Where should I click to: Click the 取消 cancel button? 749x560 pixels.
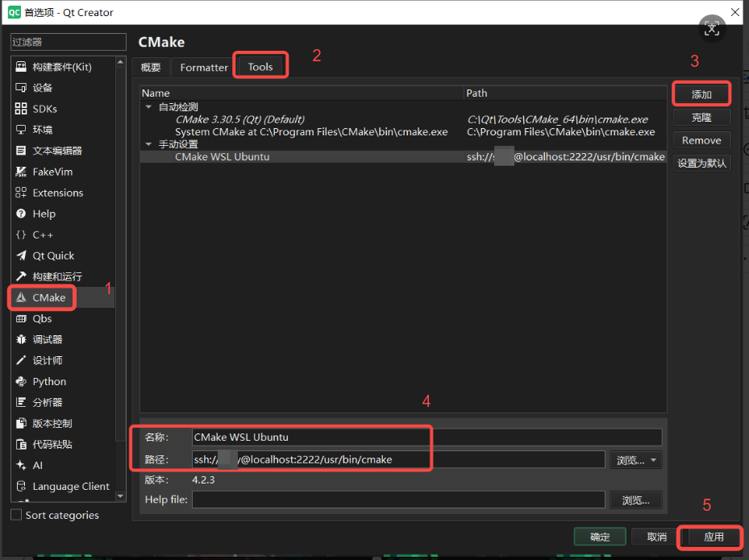tap(657, 537)
